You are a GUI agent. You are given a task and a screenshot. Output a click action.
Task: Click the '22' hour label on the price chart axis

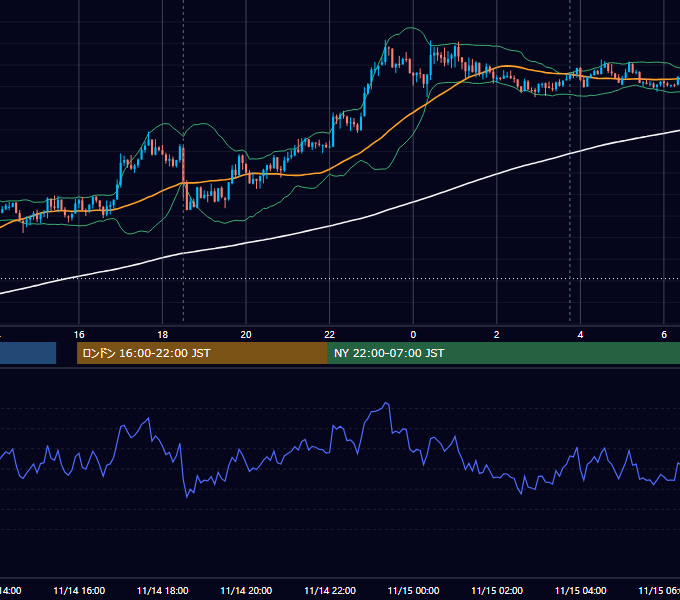click(330, 335)
